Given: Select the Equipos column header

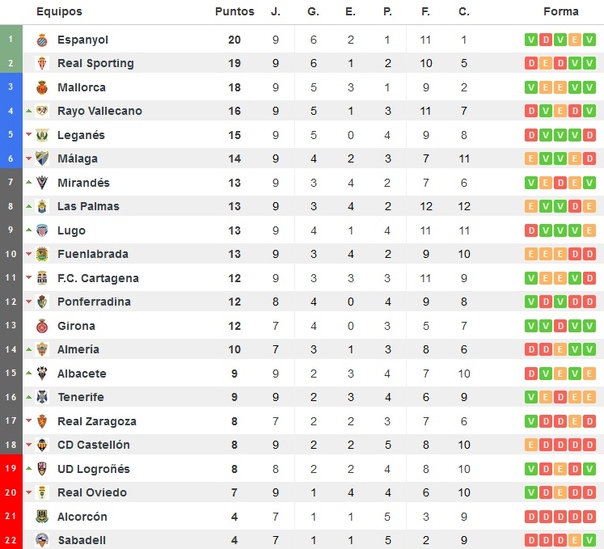Looking at the screenshot, I should (59, 12).
